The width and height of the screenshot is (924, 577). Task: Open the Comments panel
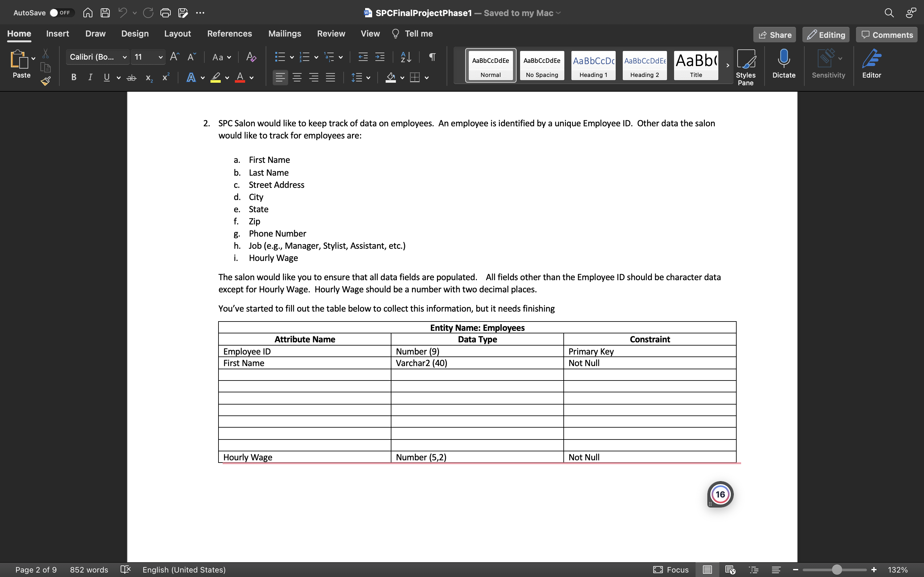pos(886,34)
